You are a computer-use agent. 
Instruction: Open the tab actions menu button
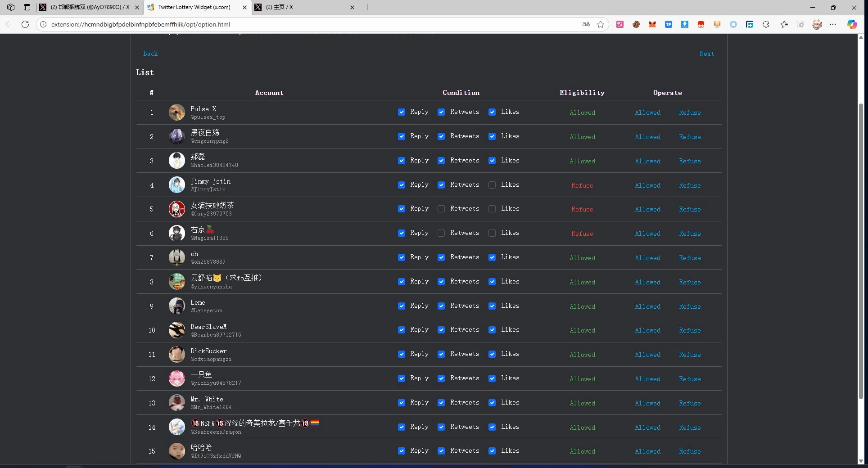[x=27, y=7]
